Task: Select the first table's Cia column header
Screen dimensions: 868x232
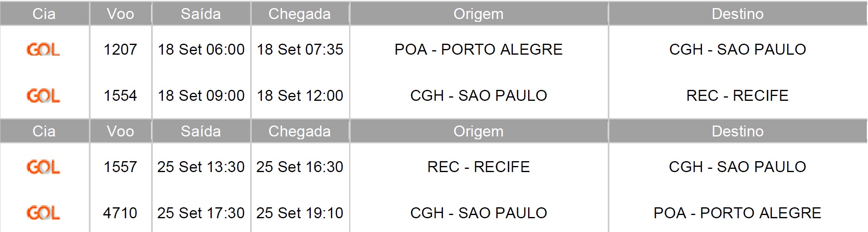Action: point(44,14)
